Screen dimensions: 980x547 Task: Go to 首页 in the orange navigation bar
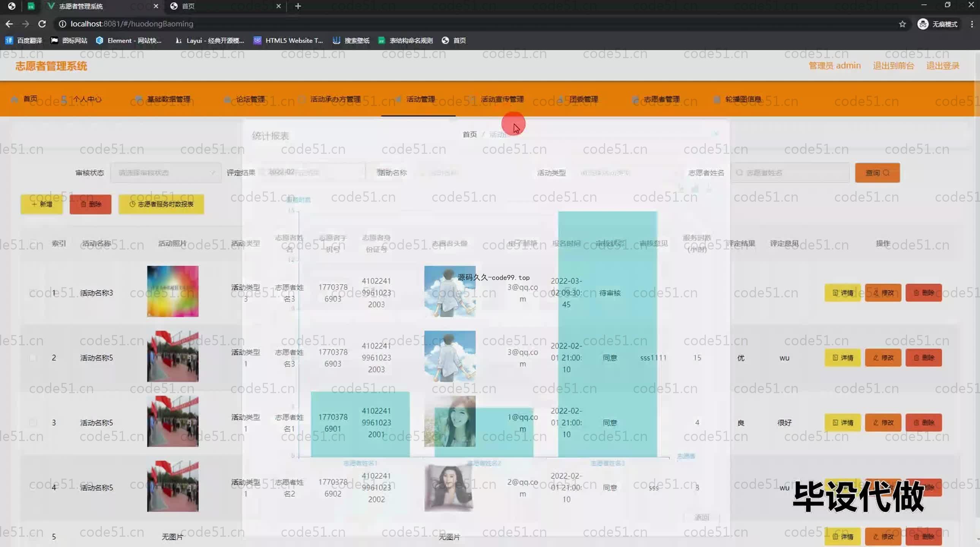coord(24,99)
